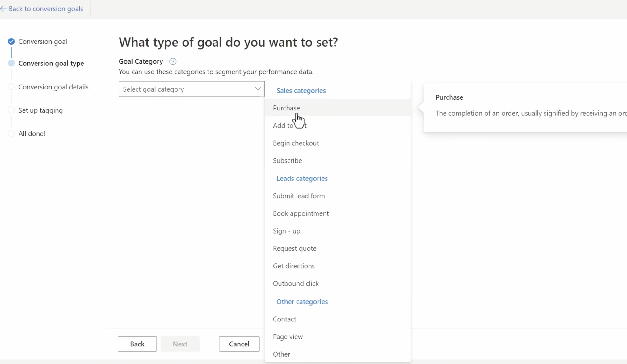Click the Sales categories header

[x=301, y=90]
